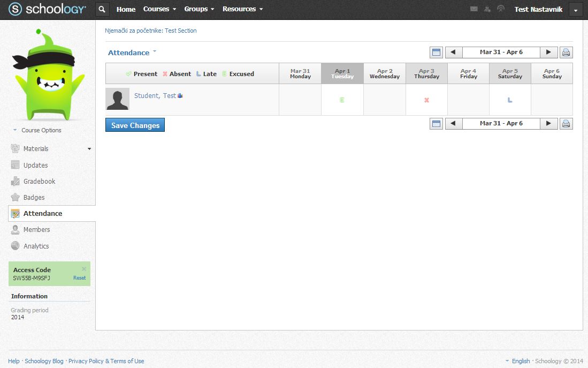
Task: Open the user account dropdown arrow
Action: point(576,10)
